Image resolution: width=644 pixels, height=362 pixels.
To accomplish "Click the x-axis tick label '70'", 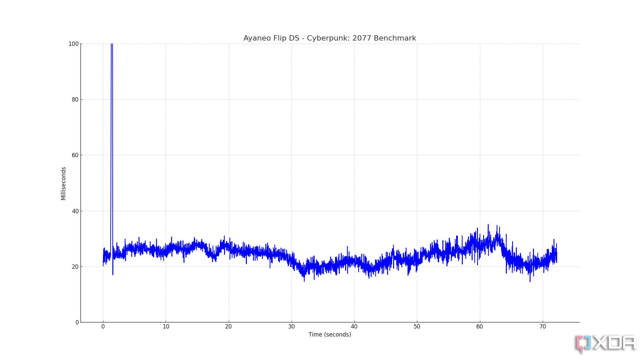I will (x=543, y=327).
